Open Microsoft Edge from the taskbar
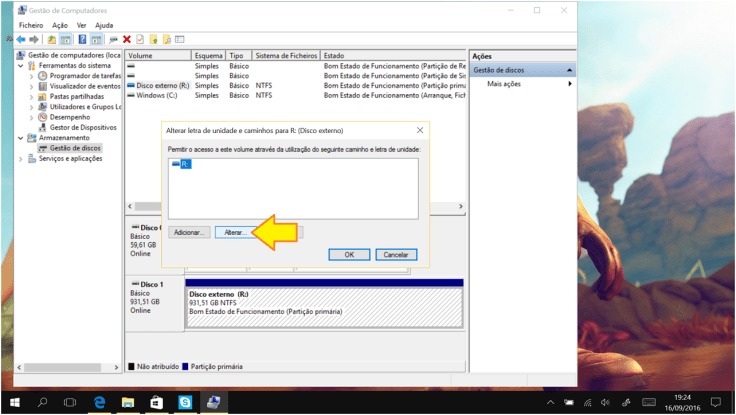The height and width of the screenshot is (415, 736). tap(100, 402)
